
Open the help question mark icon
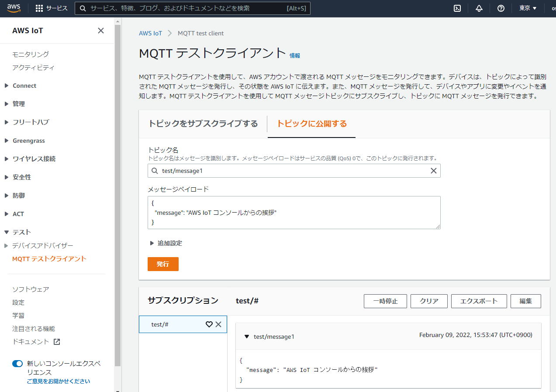click(501, 8)
